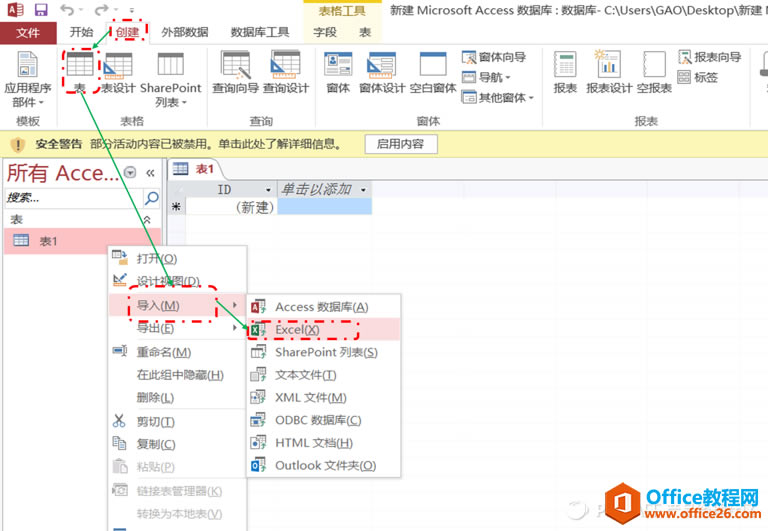Switch to the 外部数据 external data tab
The image size is (768, 531).
(185, 32)
